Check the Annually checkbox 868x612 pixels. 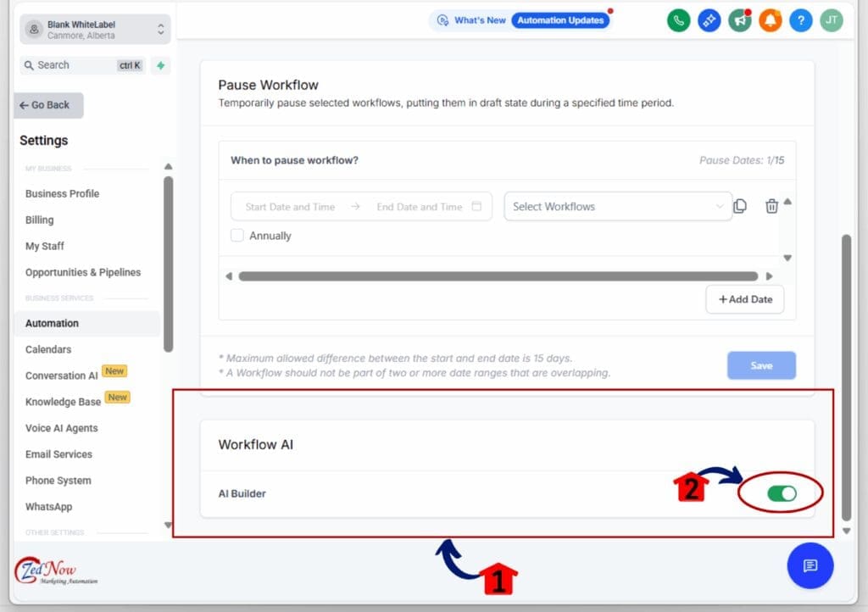(x=237, y=235)
